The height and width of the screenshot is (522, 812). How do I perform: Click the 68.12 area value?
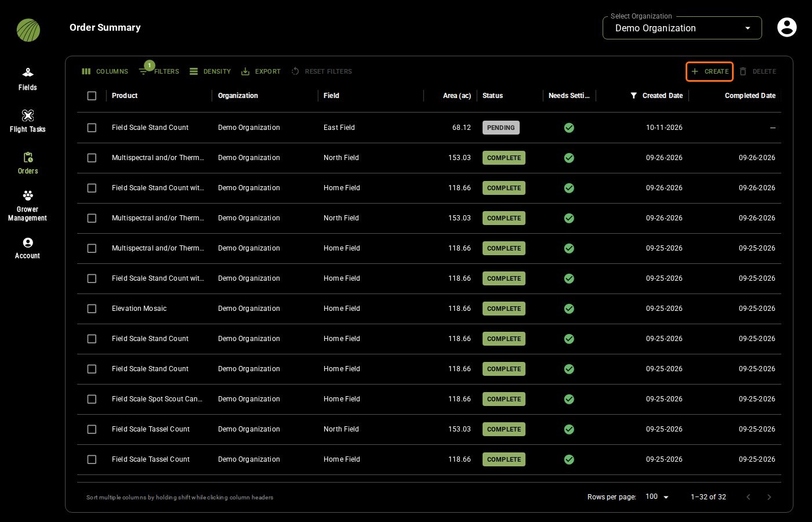462,128
